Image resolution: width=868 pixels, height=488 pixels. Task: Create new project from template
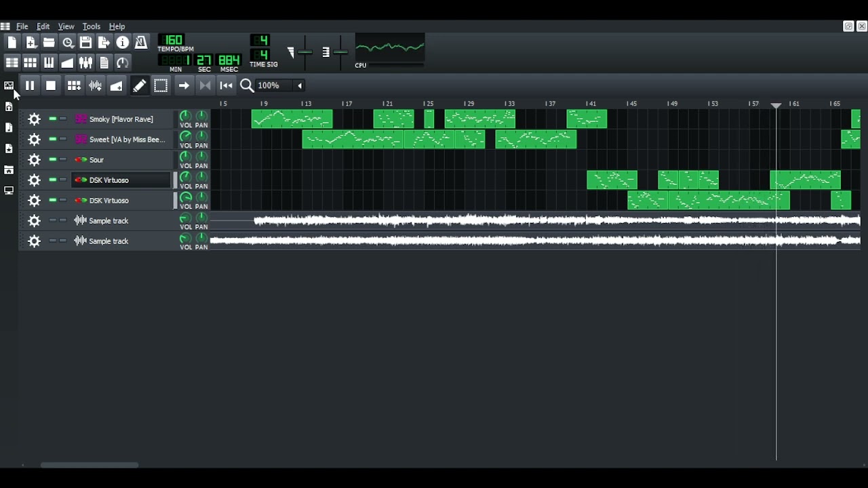[31, 43]
